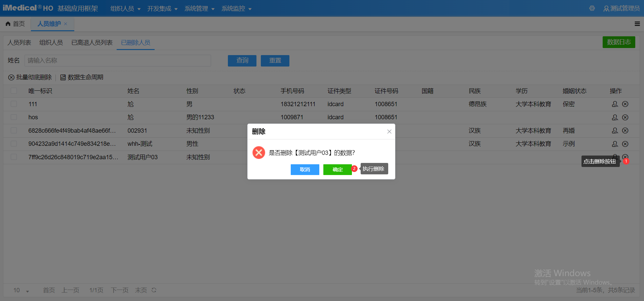644x301 pixels.
Task: Expand the 系统监控 top menu
Action: (236, 8)
